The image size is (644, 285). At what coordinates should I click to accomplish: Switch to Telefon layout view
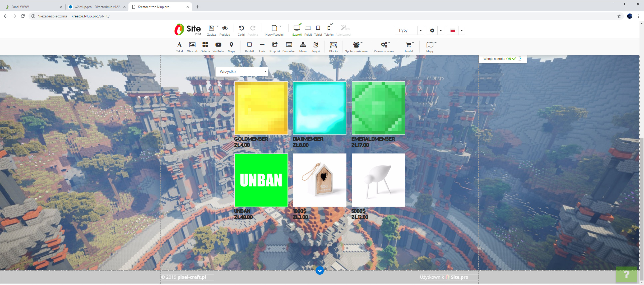pos(329,29)
